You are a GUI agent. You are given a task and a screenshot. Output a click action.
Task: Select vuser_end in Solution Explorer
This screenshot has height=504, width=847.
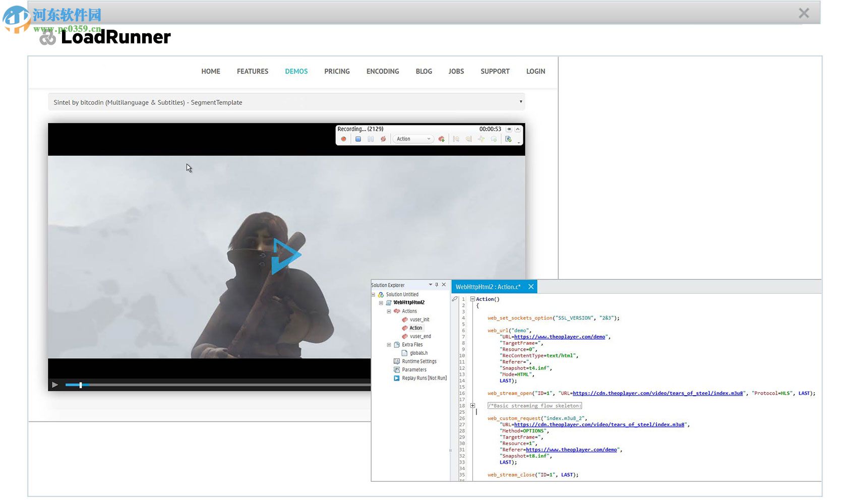pos(420,337)
